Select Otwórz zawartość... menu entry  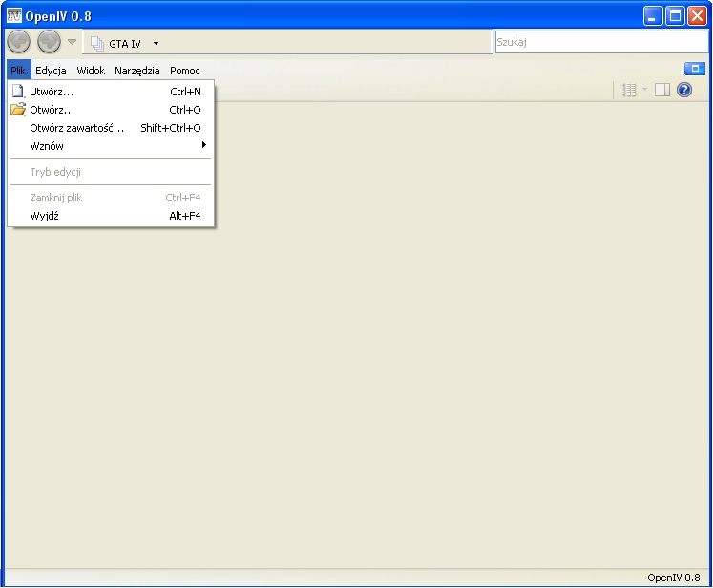(x=111, y=128)
